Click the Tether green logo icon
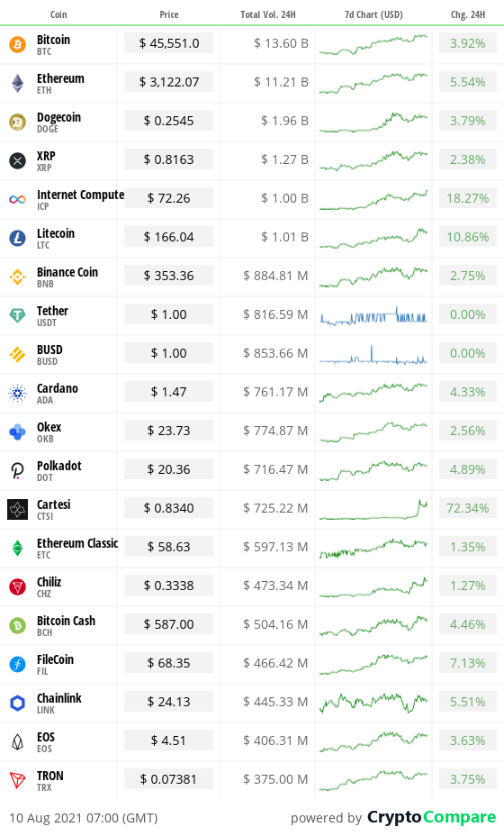The image size is (504, 836). coord(18,315)
